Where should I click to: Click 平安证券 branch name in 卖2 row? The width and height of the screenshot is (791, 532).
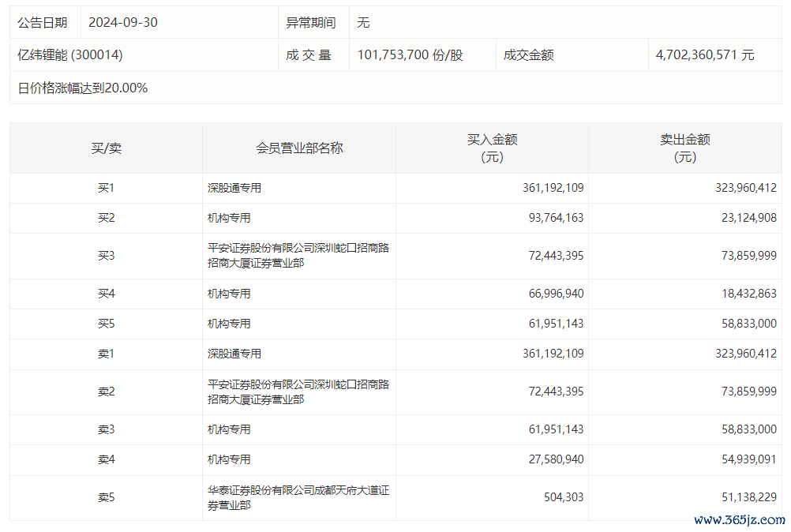click(298, 392)
